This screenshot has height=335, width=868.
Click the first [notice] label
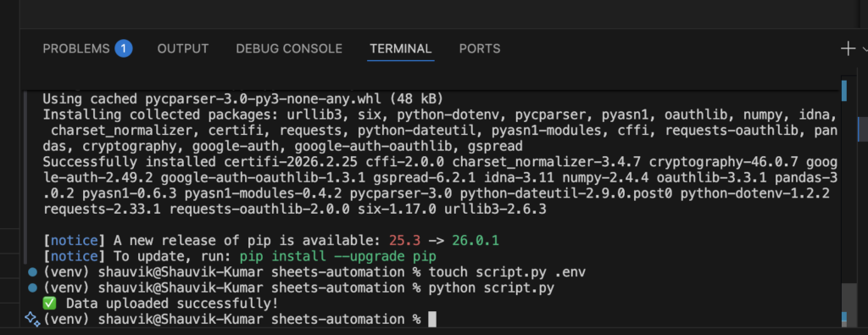point(74,241)
